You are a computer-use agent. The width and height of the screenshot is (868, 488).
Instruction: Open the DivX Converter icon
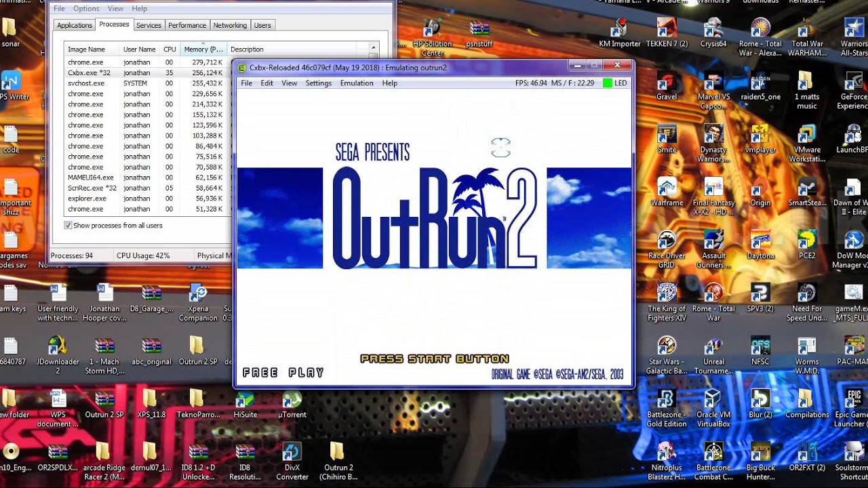(x=292, y=460)
